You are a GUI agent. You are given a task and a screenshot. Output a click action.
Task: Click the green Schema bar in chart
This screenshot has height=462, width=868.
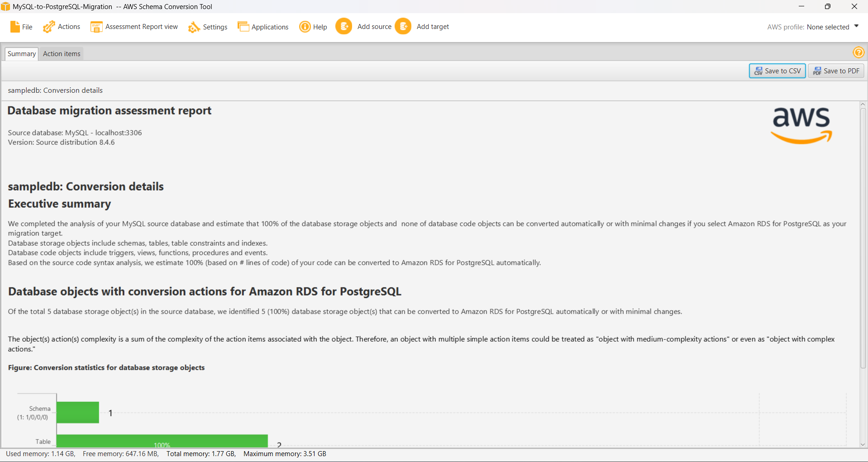78,412
